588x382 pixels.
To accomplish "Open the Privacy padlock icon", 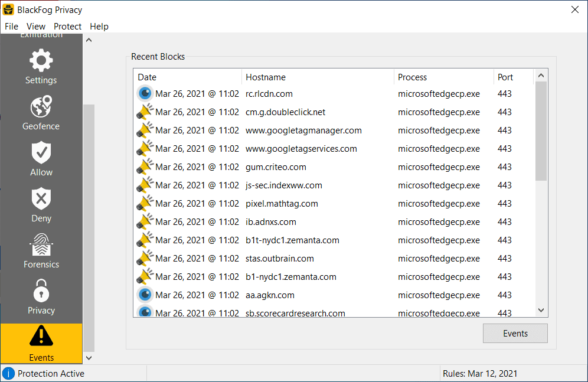I will pos(41,290).
